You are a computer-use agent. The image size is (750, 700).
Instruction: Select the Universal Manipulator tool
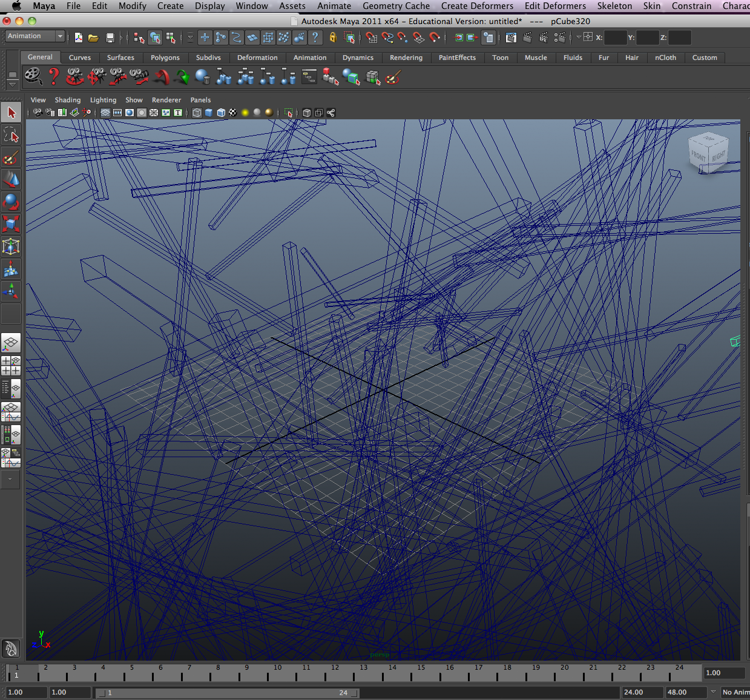pyautogui.click(x=11, y=246)
